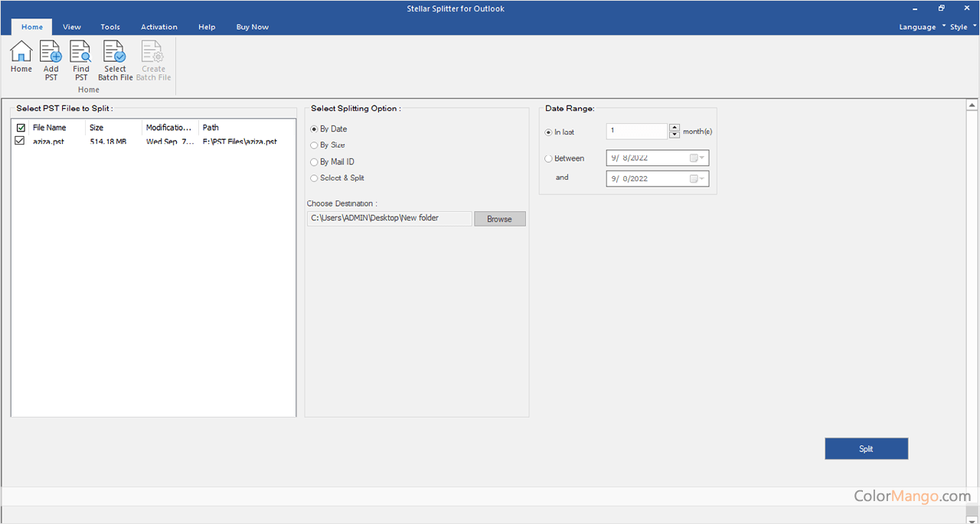The width and height of the screenshot is (980, 524).
Task: Click the Browse destination button
Action: 500,219
